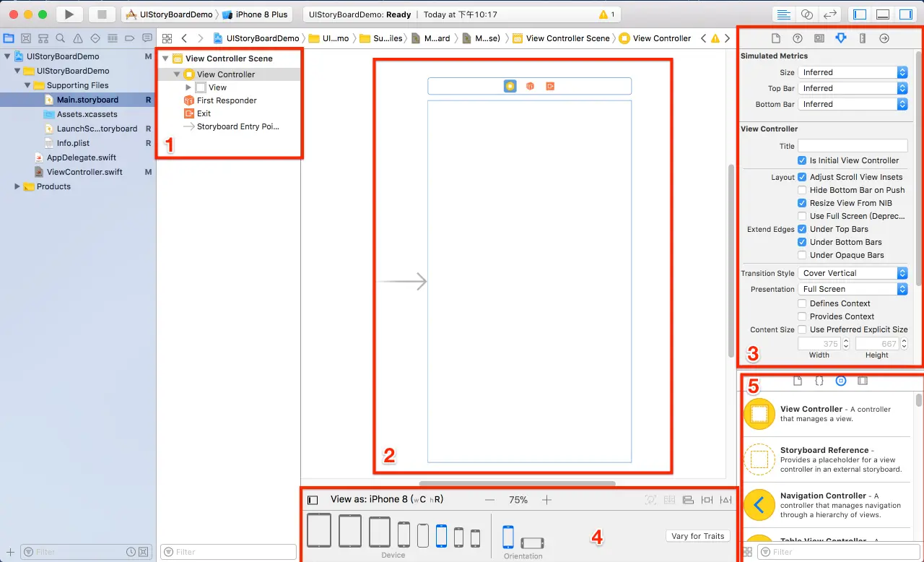Check the Under Opaque Bars option
The width and height of the screenshot is (924, 562).
tap(802, 255)
